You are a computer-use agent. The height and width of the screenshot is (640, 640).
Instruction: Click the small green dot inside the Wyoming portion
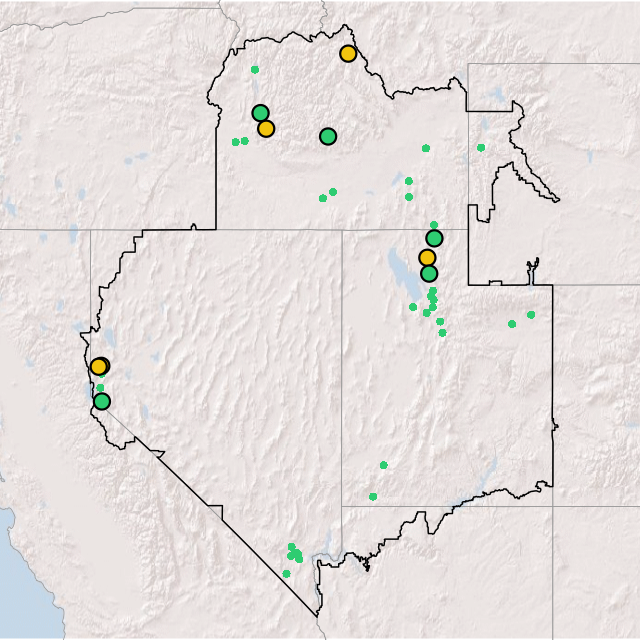point(481,148)
